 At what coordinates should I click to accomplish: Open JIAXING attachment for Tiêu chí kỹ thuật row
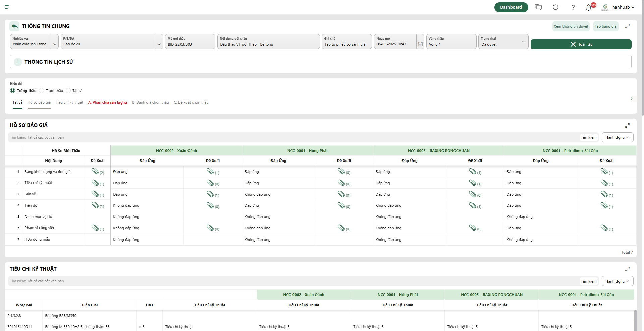click(x=473, y=183)
